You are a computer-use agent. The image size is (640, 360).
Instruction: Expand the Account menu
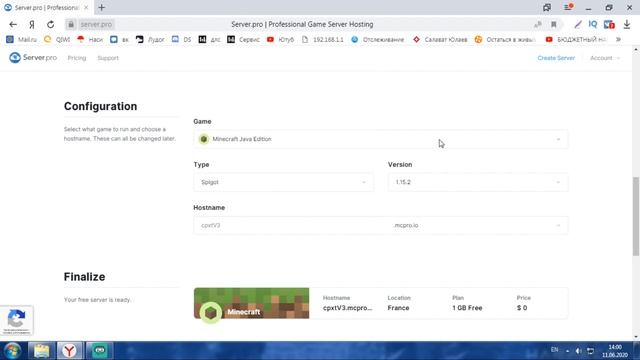(x=604, y=58)
